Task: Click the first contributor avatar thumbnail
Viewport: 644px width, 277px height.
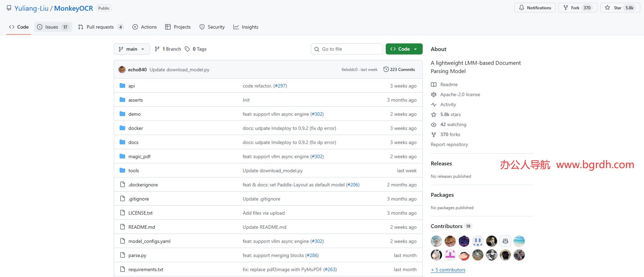Action: click(x=436, y=241)
